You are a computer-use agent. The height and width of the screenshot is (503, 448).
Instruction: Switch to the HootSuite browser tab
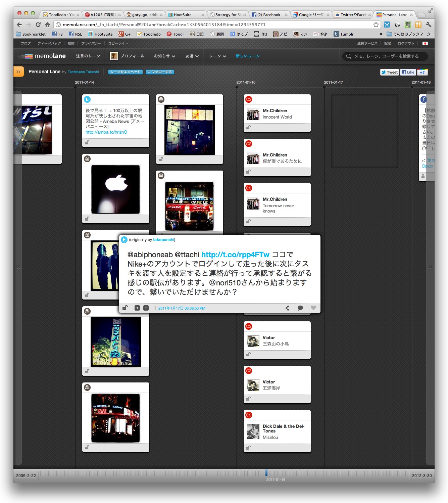[183, 15]
